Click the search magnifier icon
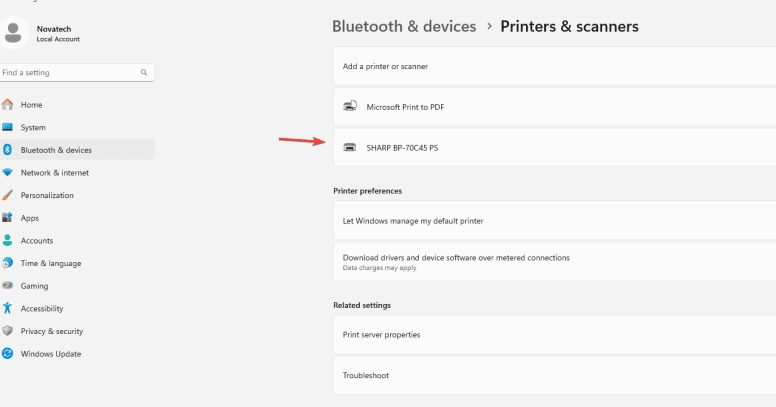 click(144, 73)
